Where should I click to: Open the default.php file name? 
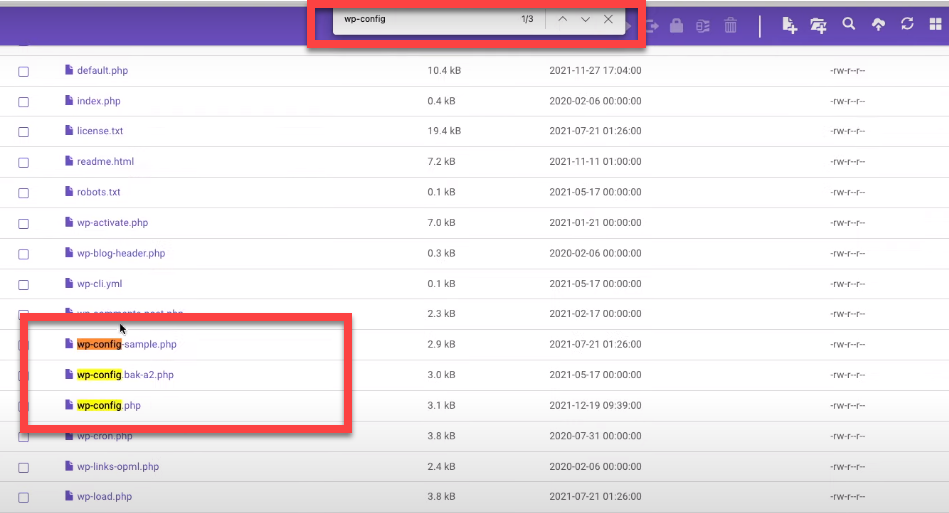102,70
